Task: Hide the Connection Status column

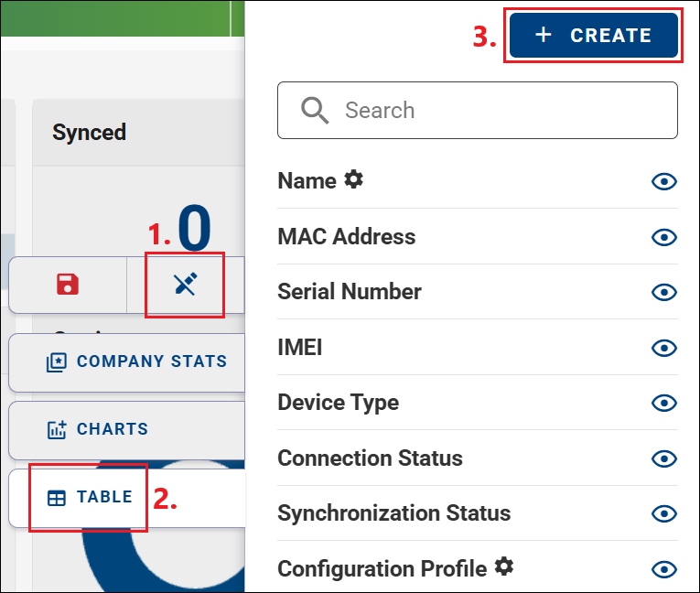Action: [x=664, y=458]
